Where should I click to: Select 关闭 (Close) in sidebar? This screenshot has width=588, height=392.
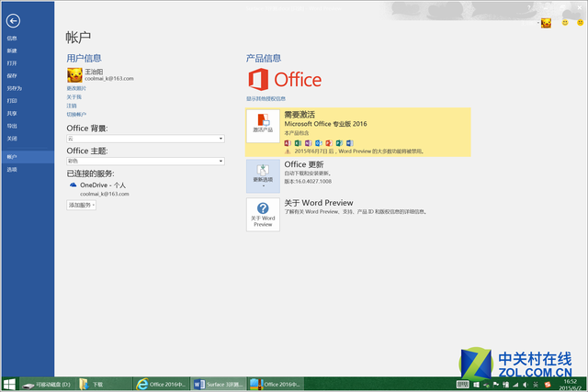(x=12, y=139)
